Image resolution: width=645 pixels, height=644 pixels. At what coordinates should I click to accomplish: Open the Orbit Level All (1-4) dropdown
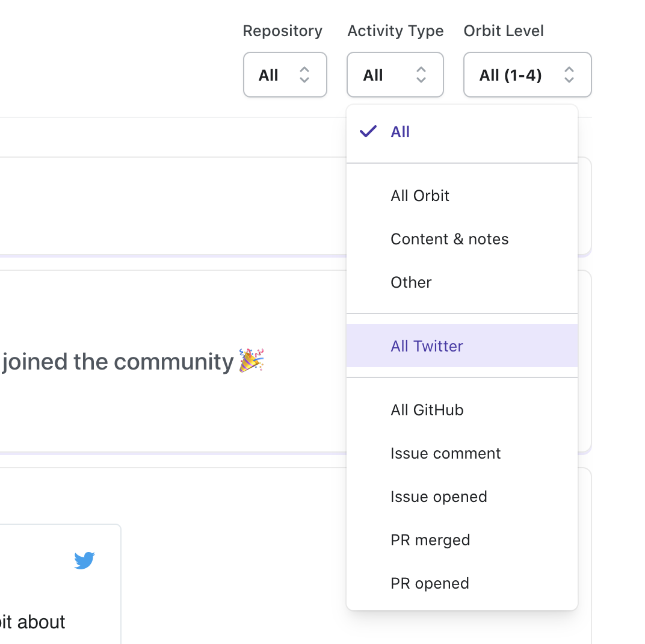[x=527, y=75]
